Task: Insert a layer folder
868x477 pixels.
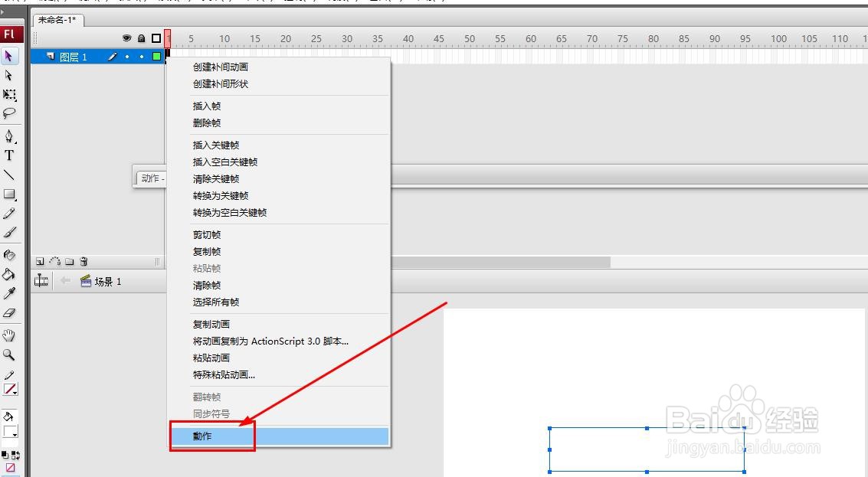Action: point(69,261)
